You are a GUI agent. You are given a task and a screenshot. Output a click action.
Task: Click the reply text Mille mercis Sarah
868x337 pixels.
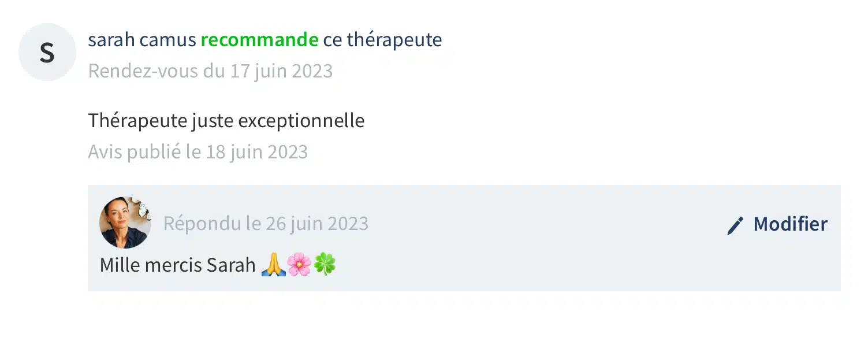pos(177,265)
